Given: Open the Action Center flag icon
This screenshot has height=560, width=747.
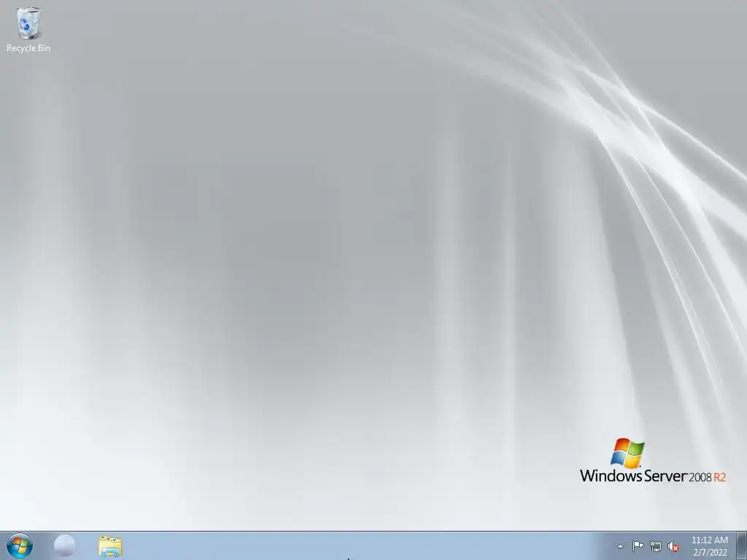Looking at the screenshot, I should pos(638,546).
